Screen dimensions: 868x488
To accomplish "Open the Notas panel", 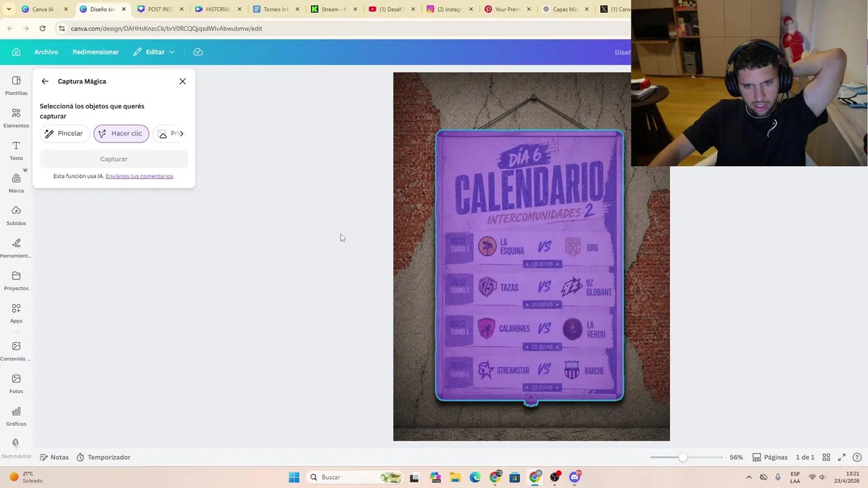I will pyautogui.click(x=54, y=457).
